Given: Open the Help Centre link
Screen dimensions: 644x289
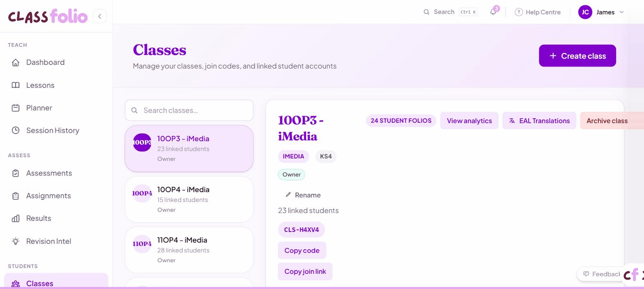Looking at the screenshot, I should (538, 12).
